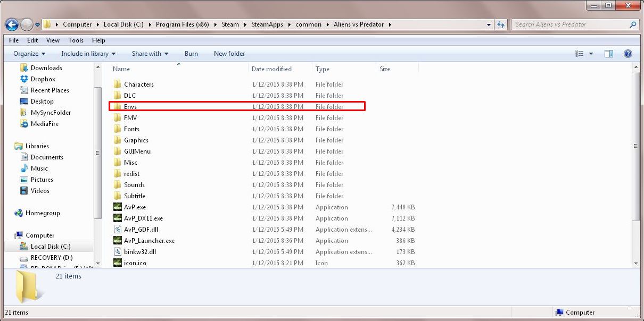
Task: Select Downloads in navigation pane
Action: pyautogui.click(x=46, y=68)
